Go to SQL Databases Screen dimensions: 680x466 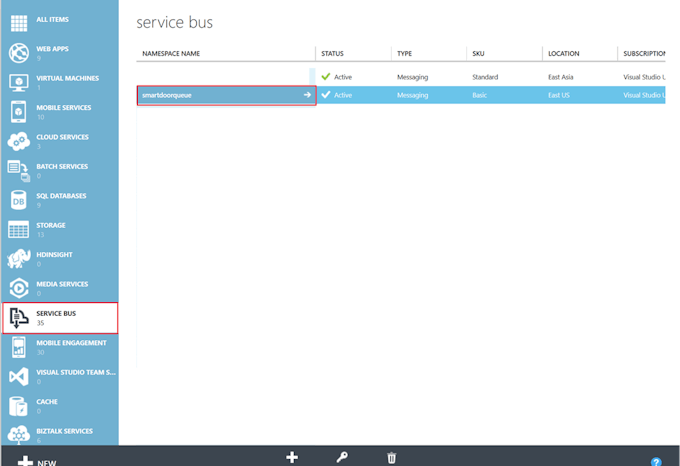click(x=60, y=200)
